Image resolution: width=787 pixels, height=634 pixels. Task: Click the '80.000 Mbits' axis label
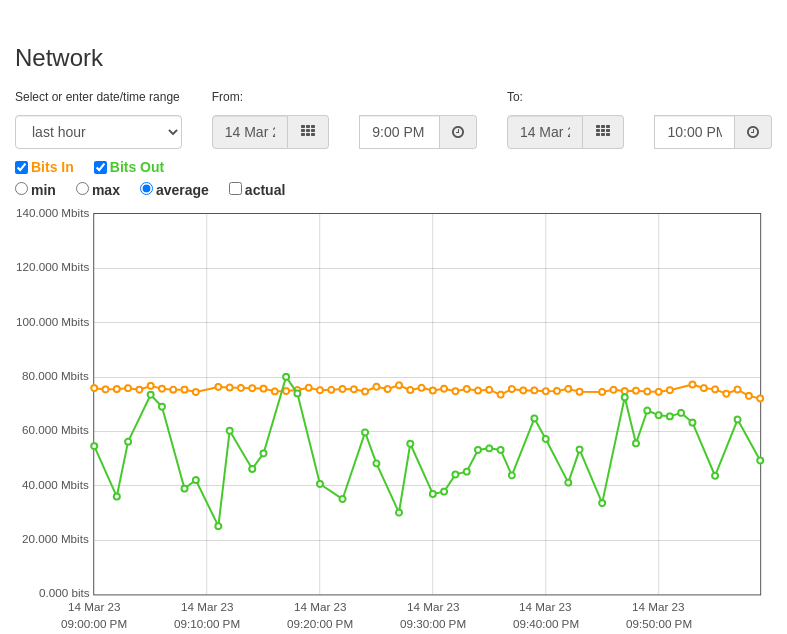point(55,376)
